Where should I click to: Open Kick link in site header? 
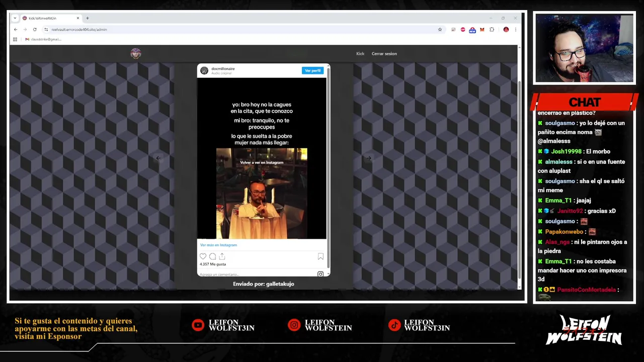[x=360, y=54]
